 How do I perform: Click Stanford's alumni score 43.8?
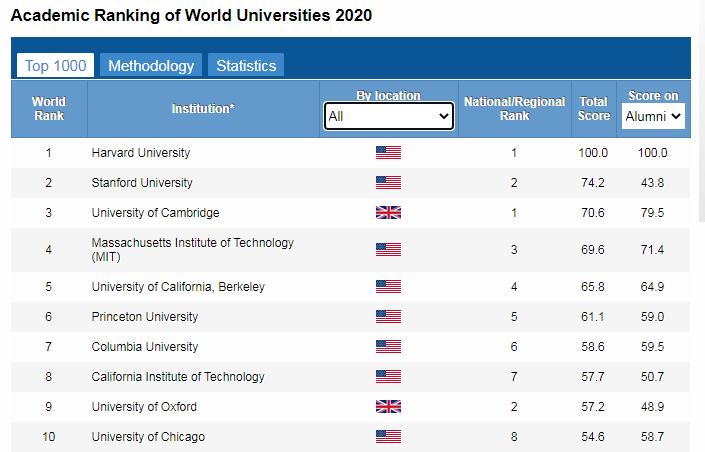(x=652, y=183)
